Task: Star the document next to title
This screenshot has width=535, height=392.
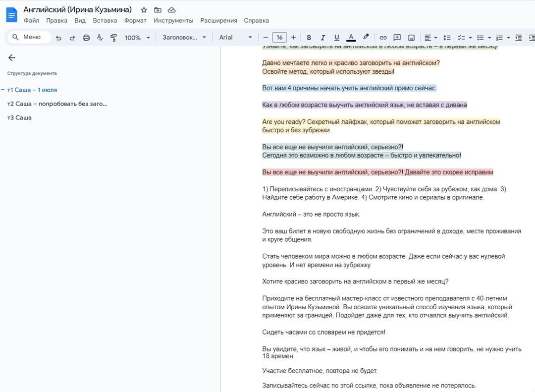Action: pyautogui.click(x=144, y=10)
